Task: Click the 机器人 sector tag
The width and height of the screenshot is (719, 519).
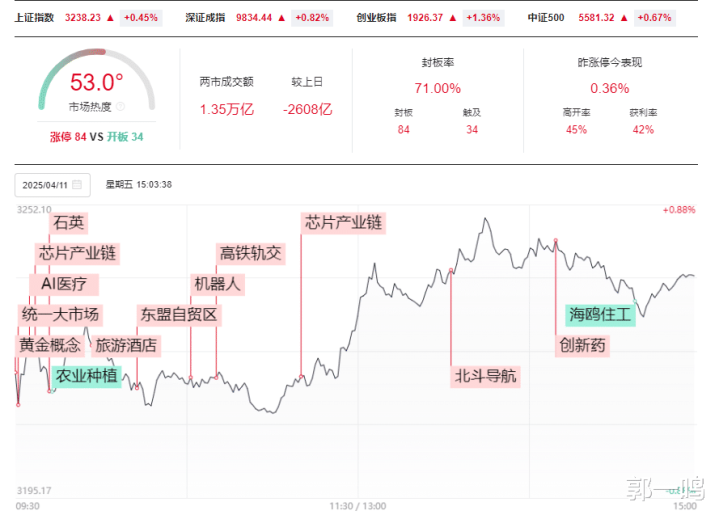Action: tap(218, 284)
